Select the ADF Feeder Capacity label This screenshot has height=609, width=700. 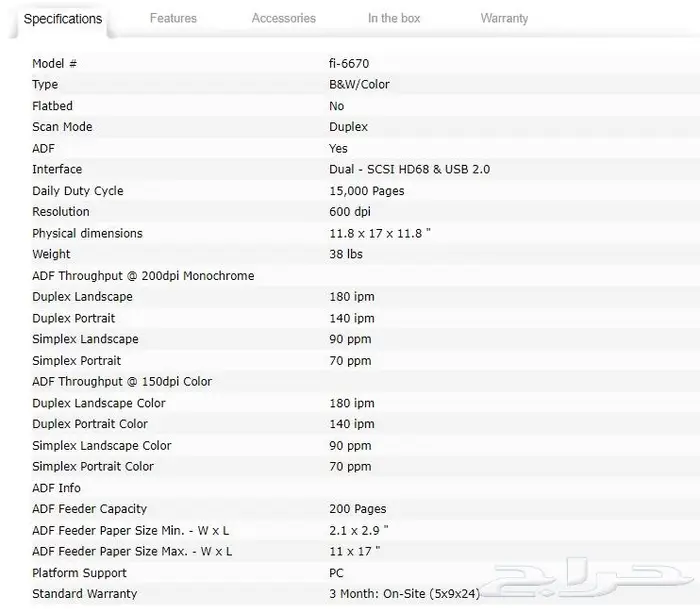pyautogui.click(x=89, y=509)
